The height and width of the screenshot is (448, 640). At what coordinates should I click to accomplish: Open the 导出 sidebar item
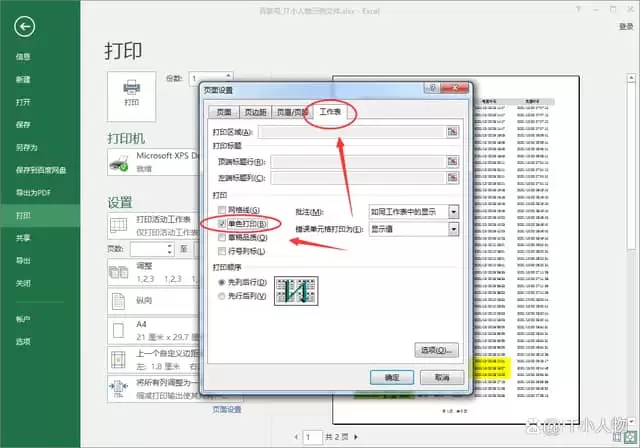[23, 261]
